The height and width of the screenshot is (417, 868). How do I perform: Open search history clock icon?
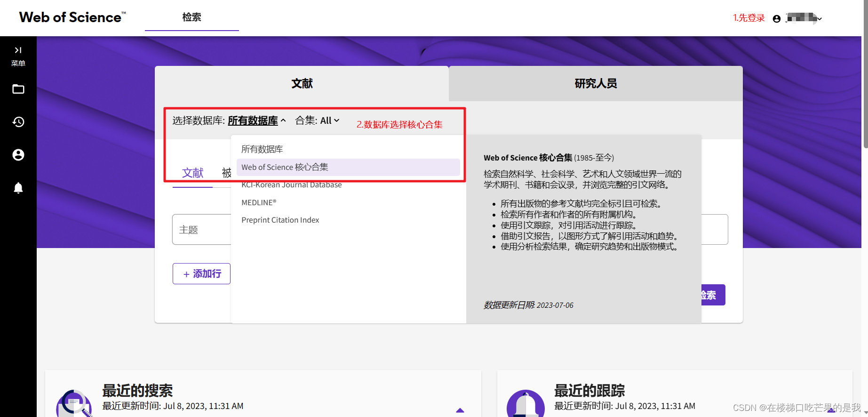tap(18, 122)
